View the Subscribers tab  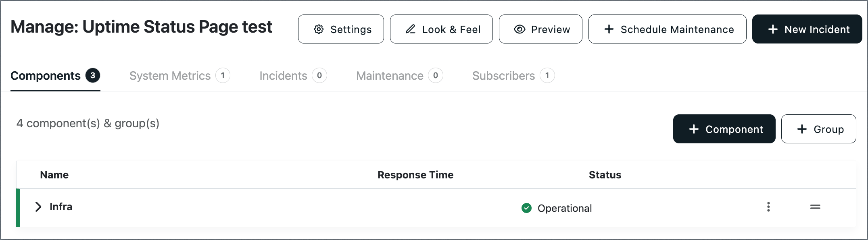pyautogui.click(x=513, y=76)
